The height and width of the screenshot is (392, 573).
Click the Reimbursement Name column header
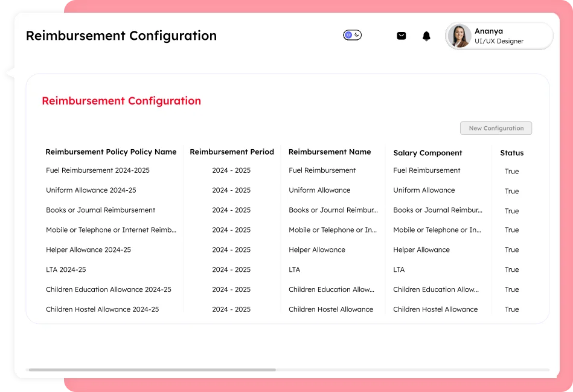click(x=330, y=152)
